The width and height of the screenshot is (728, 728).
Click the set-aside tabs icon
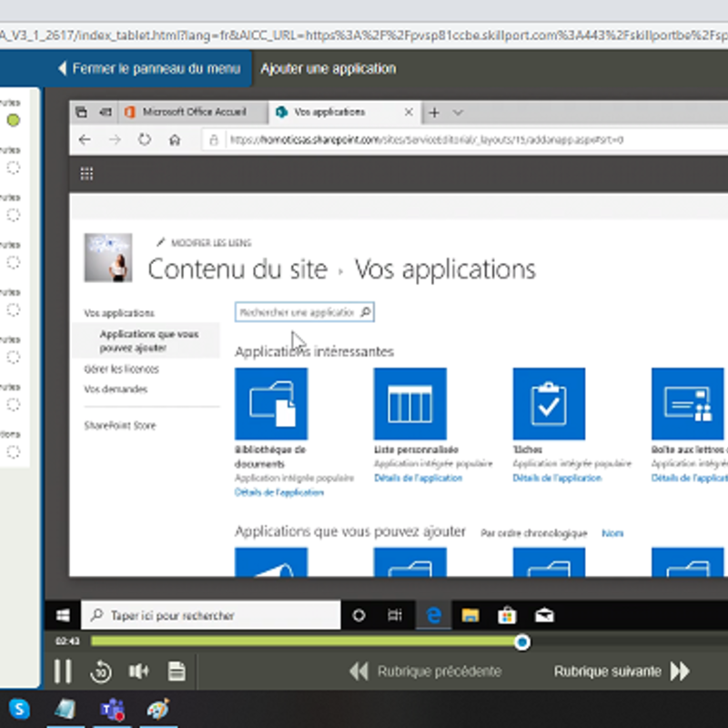[105, 112]
